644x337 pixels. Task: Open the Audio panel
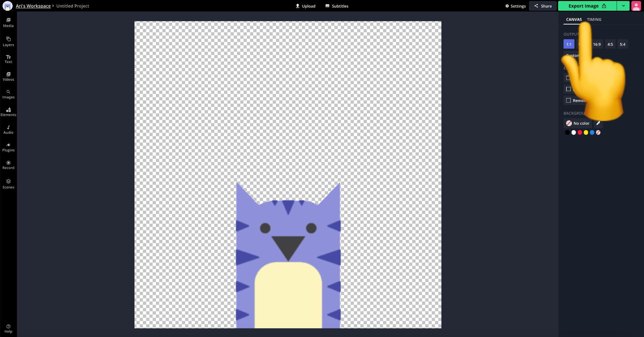point(8,129)
